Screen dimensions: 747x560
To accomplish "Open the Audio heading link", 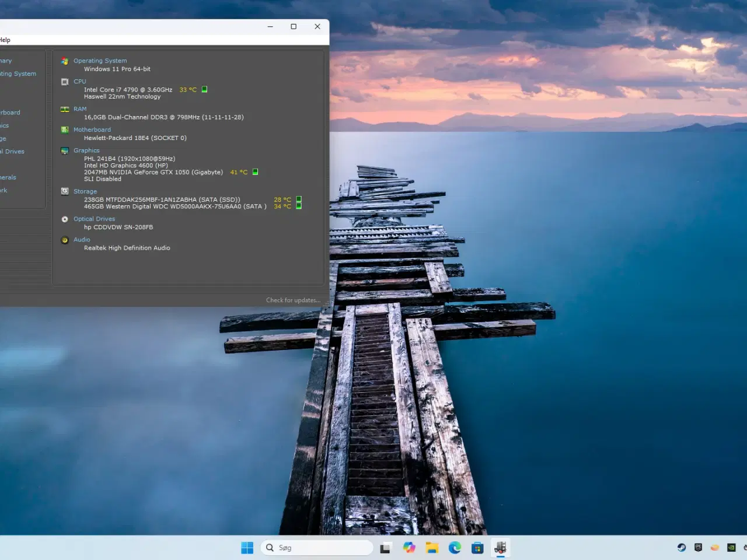I will 82,240.
